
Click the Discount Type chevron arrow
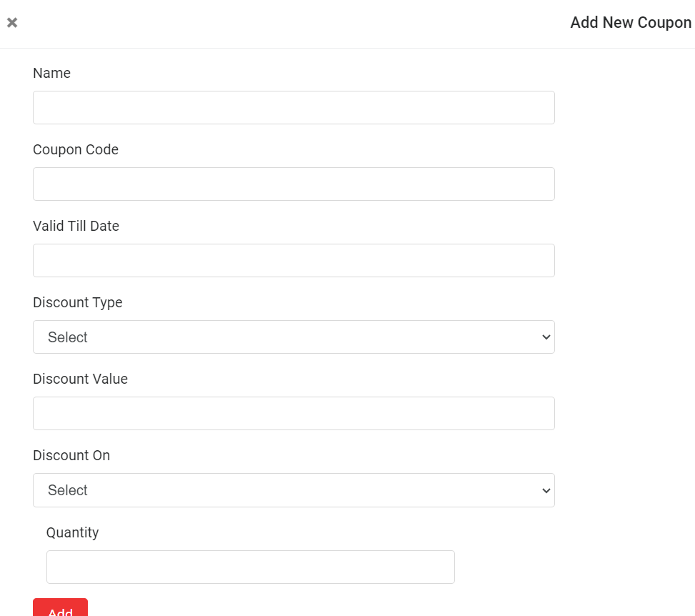(x=546, y=337)
